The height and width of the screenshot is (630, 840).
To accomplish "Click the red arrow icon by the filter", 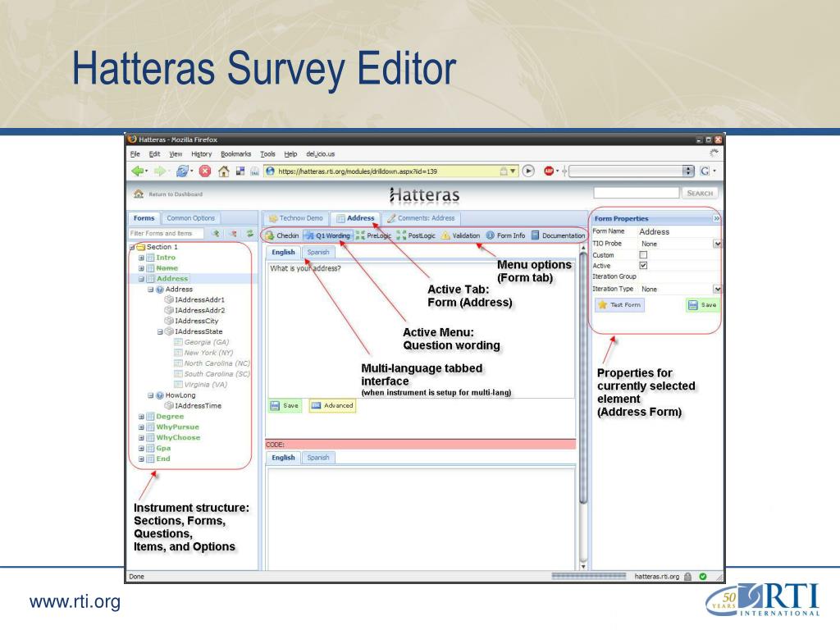I will point(233,233).
